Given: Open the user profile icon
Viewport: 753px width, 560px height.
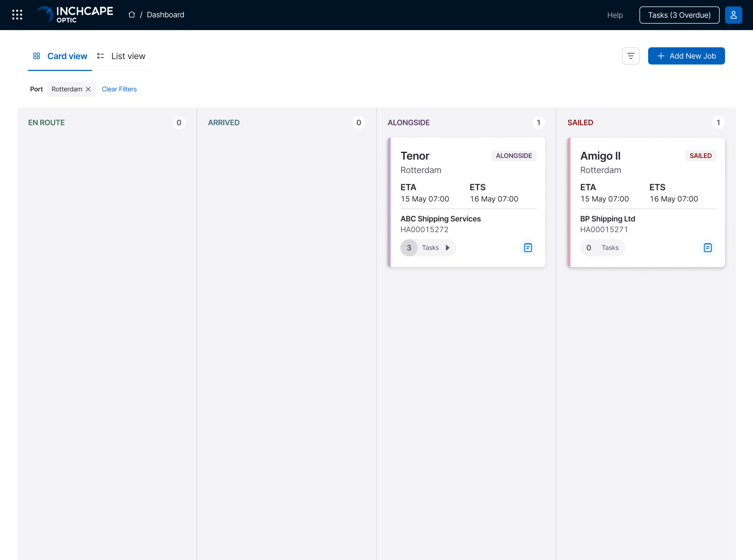Looking at the screenshot, I should point(733,15).
